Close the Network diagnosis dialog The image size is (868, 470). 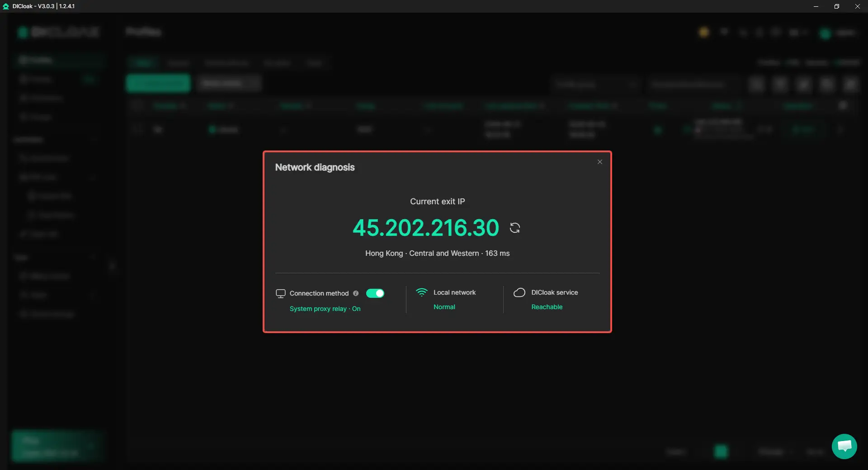click(599, 162)
